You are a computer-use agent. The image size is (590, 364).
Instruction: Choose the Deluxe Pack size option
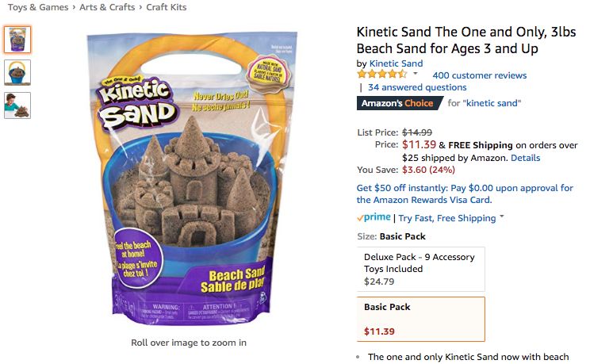click(421, 269)
